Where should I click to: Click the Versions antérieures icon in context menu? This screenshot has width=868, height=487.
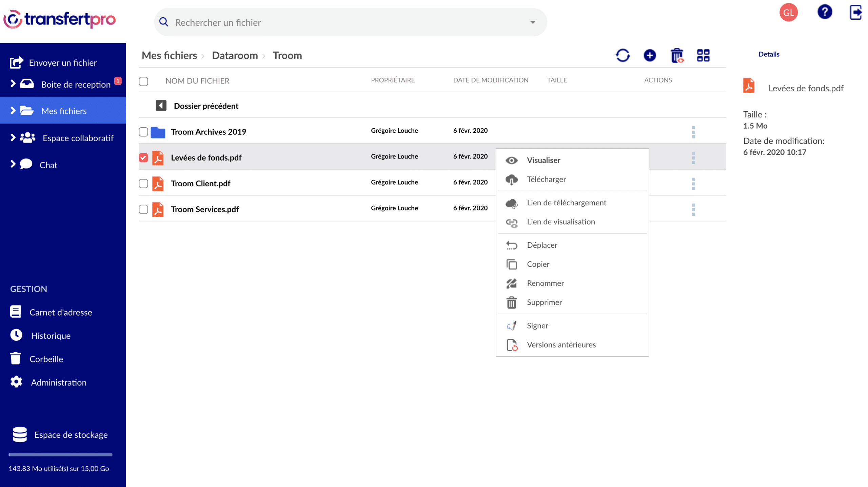click(512, 344)
